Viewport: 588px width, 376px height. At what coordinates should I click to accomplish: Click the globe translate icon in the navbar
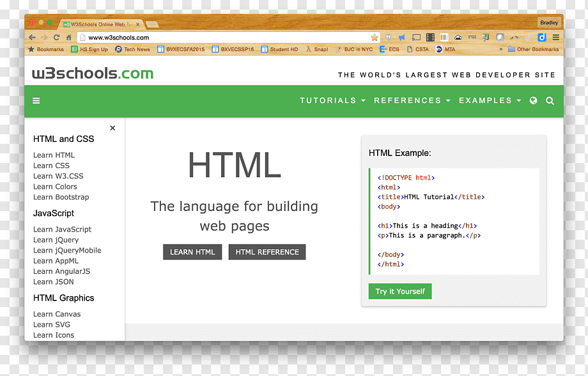point(534,100)
